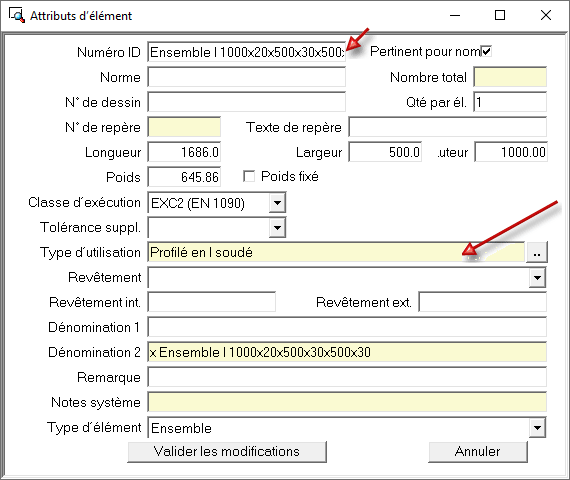Image resolution: width=570 pixels, height=480 pixels.
Task: Click the N° de repère field
Action: (x=184, y=127)
